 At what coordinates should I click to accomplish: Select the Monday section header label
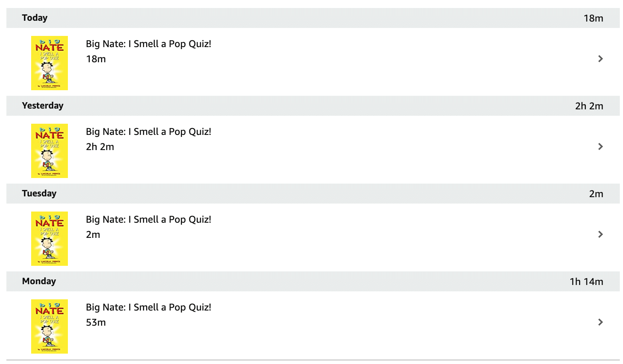tap(39, 281)
